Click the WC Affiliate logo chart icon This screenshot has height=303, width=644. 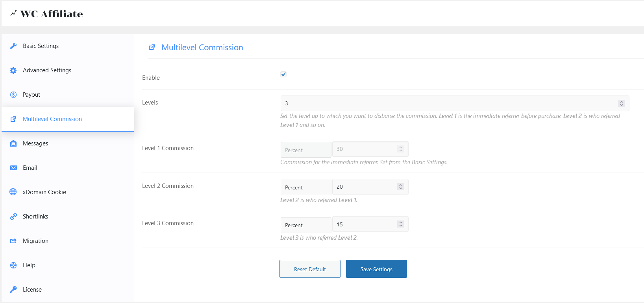tap(14, 13)
